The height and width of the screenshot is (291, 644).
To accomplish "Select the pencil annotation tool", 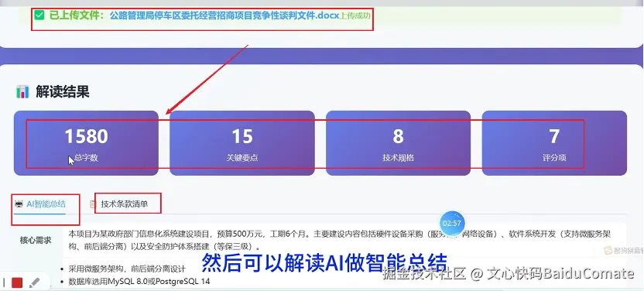I will [35, 282].
